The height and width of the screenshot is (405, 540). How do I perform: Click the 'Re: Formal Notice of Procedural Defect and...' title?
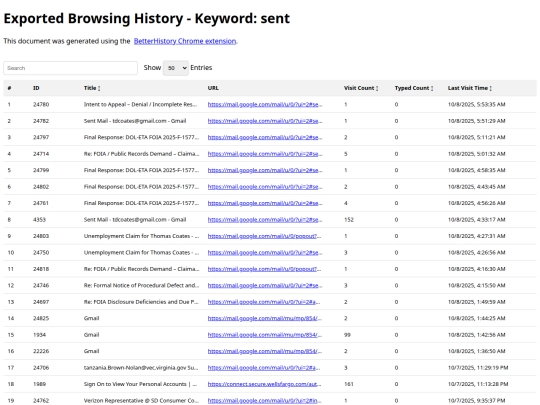pyautogui.click(x=141, y=285)
